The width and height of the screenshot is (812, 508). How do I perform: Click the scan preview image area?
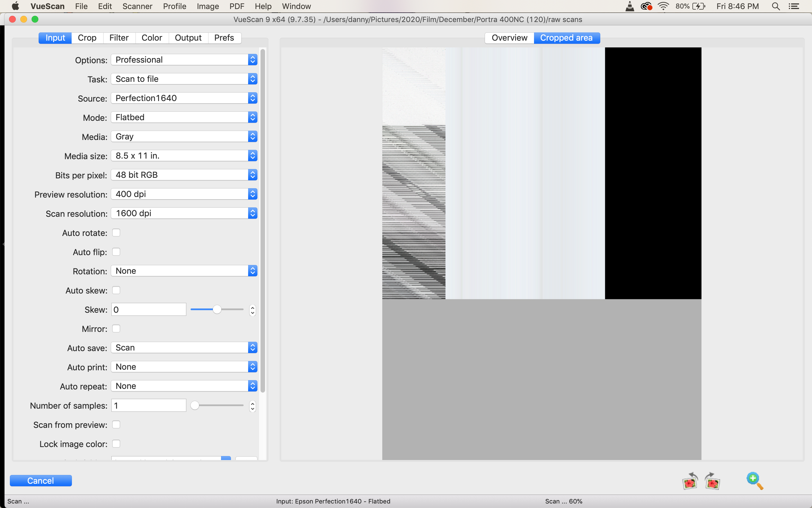[542, 254]
